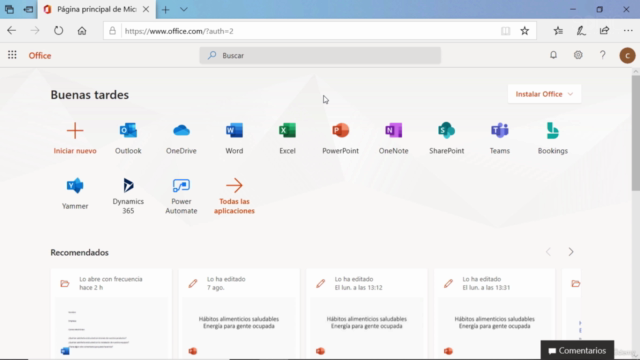Viewport: 640px width, 360px height.
Task: Click the Recomendados heading
Action: click(x=80, y=252)
